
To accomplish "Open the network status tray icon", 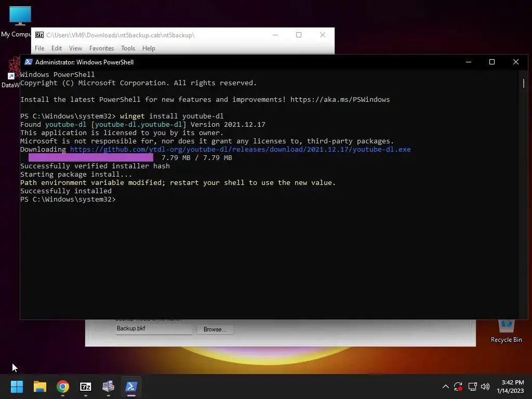I will tap(472, 387).
